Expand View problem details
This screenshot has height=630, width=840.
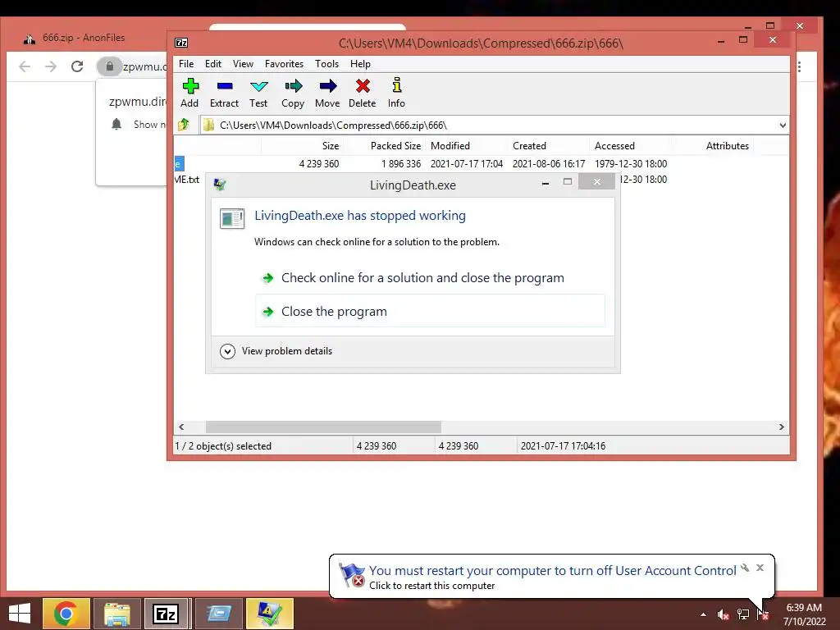pyautogui.click(x=276, y=351)
